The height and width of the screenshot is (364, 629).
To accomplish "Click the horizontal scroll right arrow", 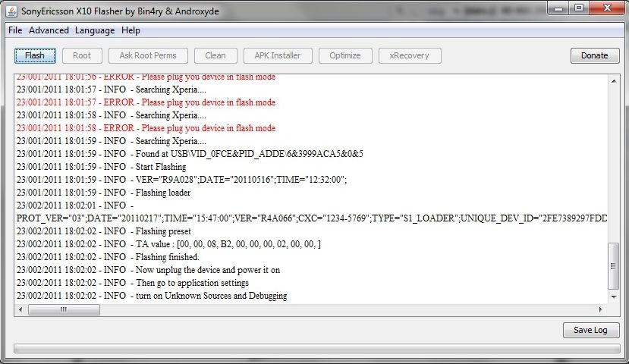I will 600,309.
